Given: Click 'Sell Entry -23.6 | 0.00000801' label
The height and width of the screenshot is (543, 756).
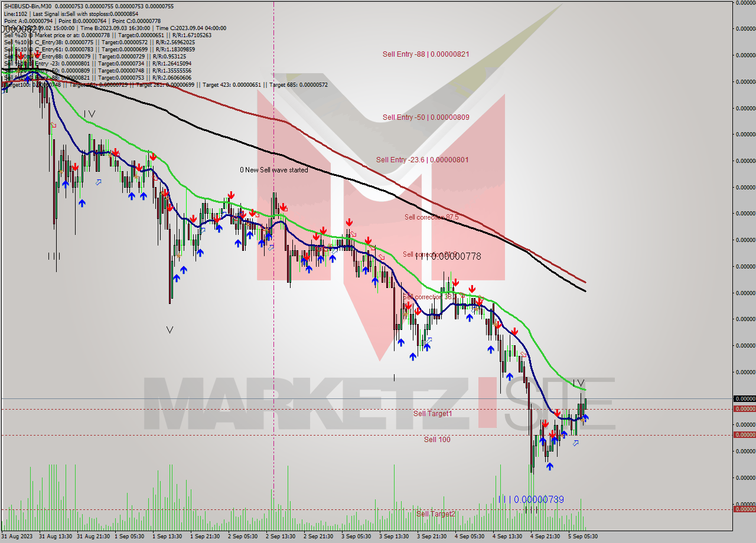Looking at the screenshot, I should (422, 159).
